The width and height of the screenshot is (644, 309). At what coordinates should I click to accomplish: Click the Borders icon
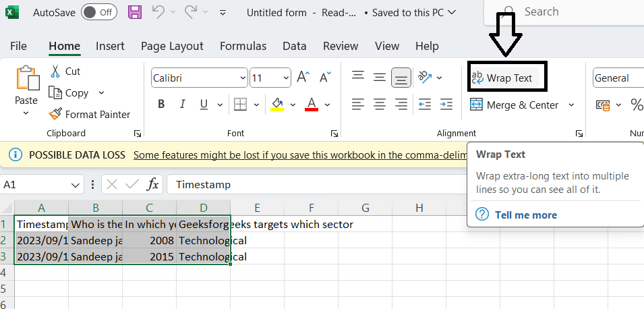coord(240,105)
